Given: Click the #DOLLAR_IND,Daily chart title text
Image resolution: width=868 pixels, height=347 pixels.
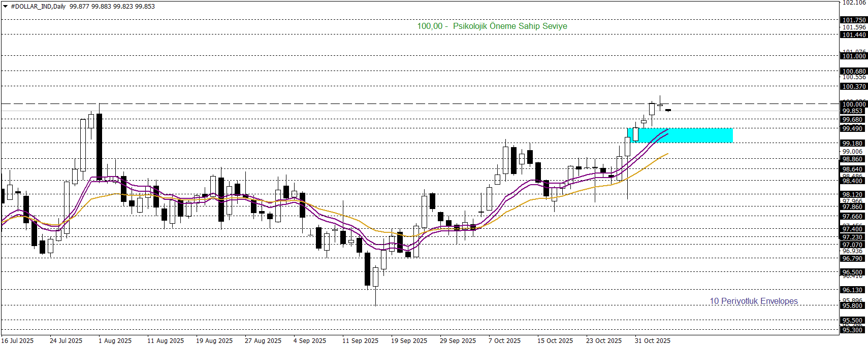Looking at the screenshot, I should coord(38,7).
